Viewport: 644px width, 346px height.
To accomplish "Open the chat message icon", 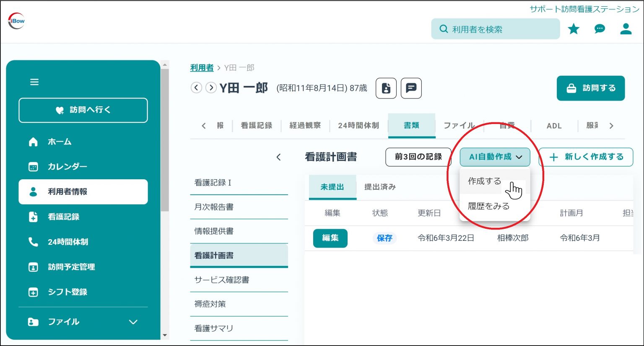I will 599,29.
